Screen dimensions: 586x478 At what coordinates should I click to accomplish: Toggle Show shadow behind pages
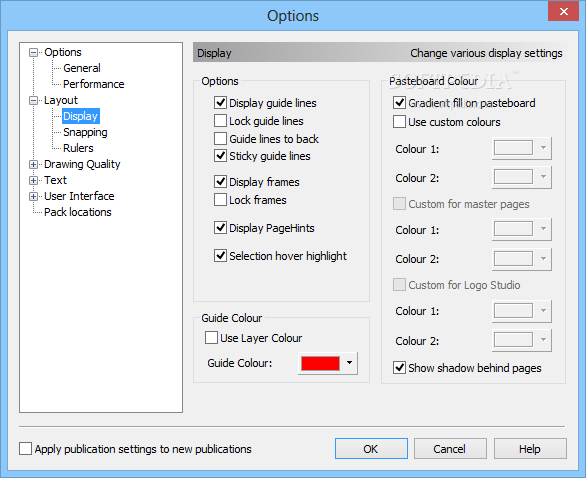point(400,368)
